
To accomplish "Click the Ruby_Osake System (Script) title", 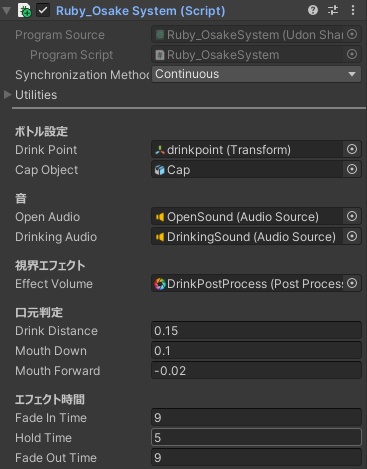I will click(140, 11).
